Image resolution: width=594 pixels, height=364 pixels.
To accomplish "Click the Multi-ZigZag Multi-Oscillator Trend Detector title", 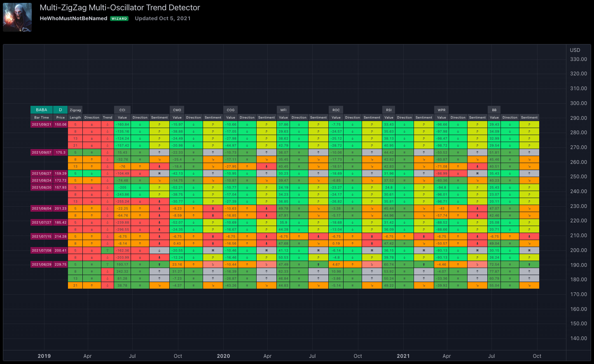I will [x=120, y=7].
